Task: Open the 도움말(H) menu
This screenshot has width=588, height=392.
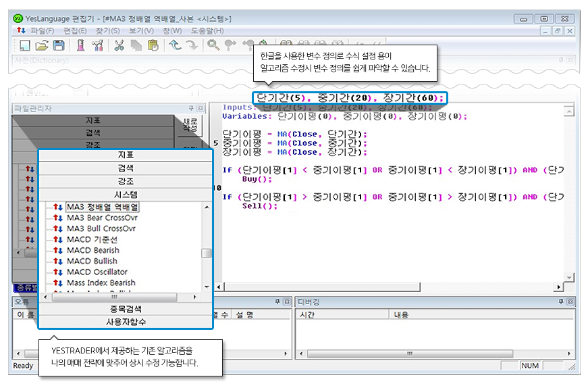Action: click(x=207, y=31)
